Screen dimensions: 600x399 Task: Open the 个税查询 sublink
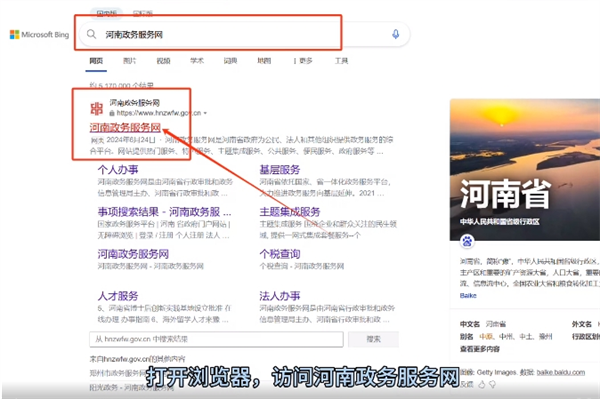tap(280, 254)
